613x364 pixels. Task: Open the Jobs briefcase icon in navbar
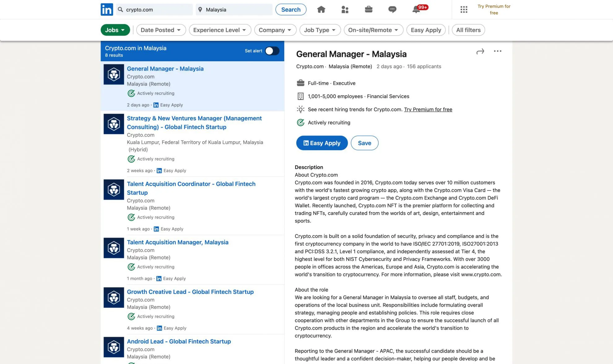coord(368,10)
